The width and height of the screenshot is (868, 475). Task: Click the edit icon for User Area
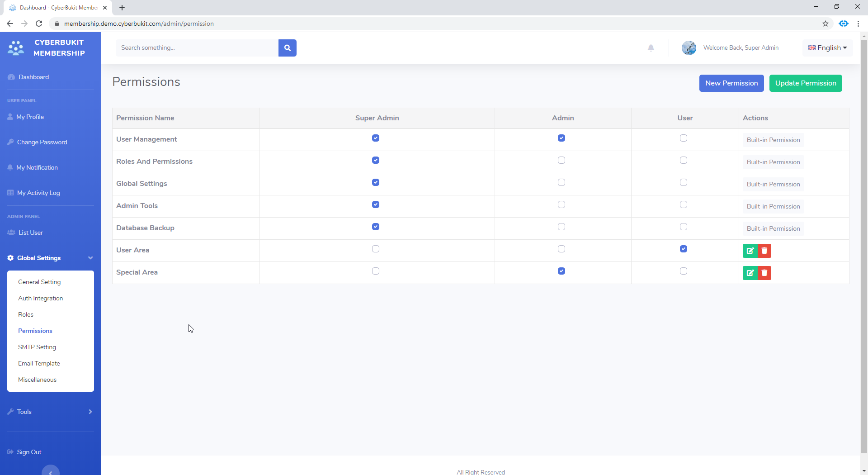pos(750,251)
